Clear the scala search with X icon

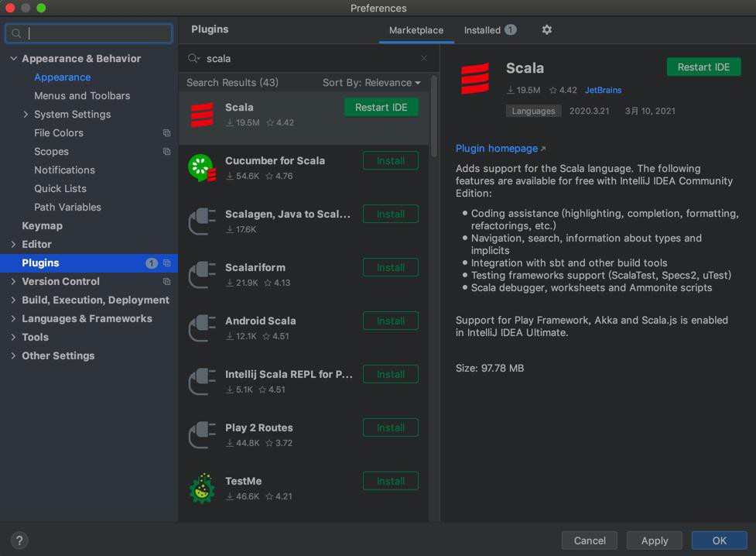424,58
